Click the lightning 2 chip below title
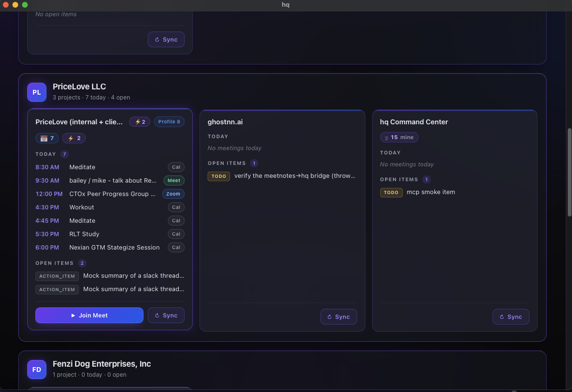This screenshot has height=392, width=572. [74, 138]
